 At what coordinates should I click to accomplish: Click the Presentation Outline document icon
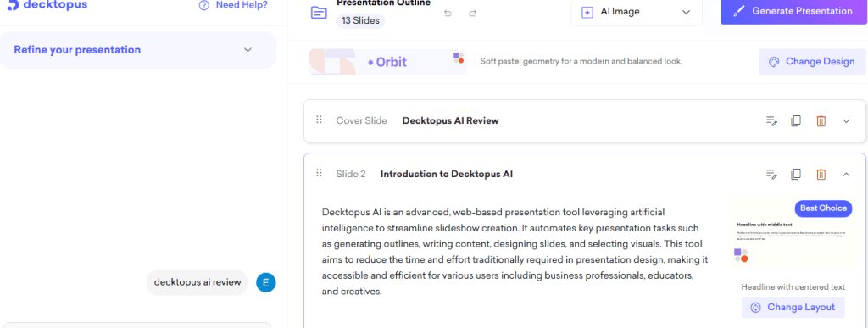tap(319, 13)
